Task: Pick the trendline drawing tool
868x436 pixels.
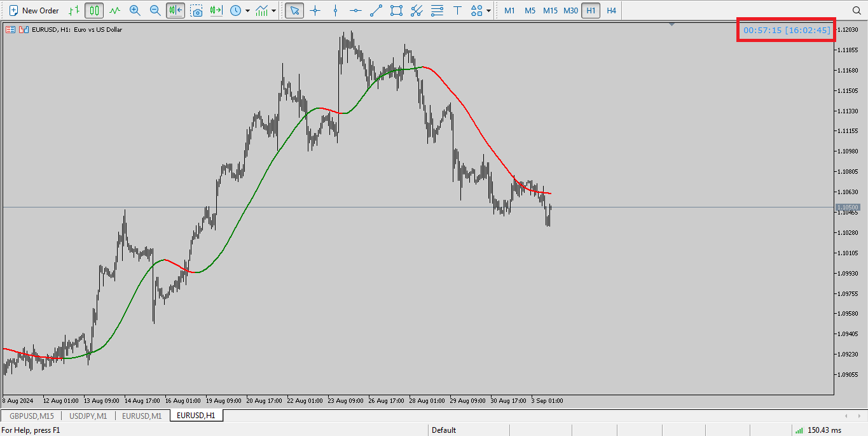Action: point(376,10)
